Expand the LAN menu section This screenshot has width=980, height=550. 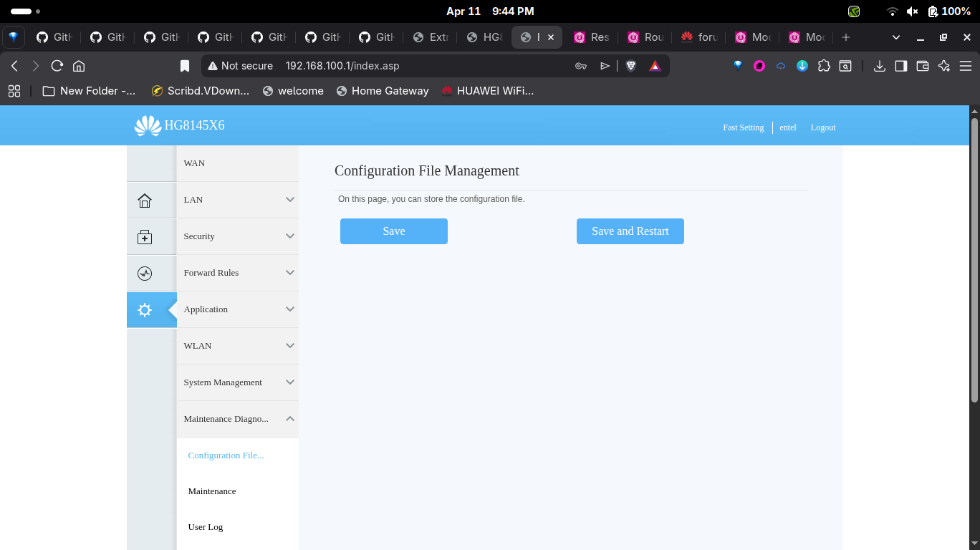(x=237, y=200)
